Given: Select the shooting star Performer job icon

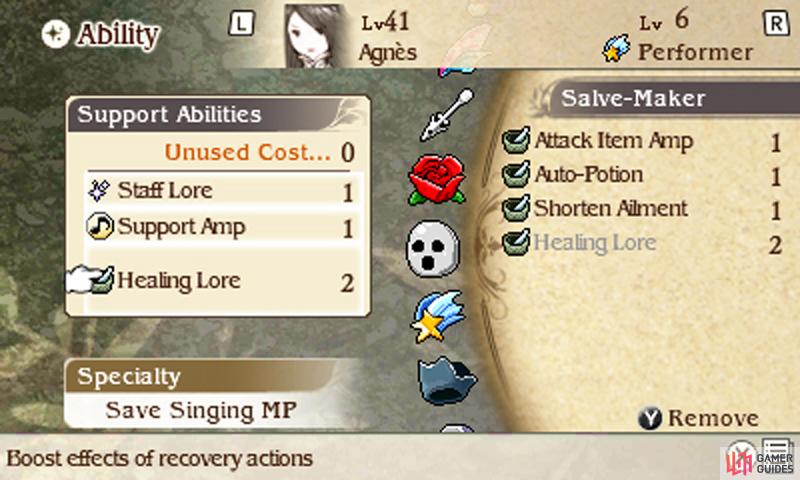Looking at the screenshot, I should (438, 316).
